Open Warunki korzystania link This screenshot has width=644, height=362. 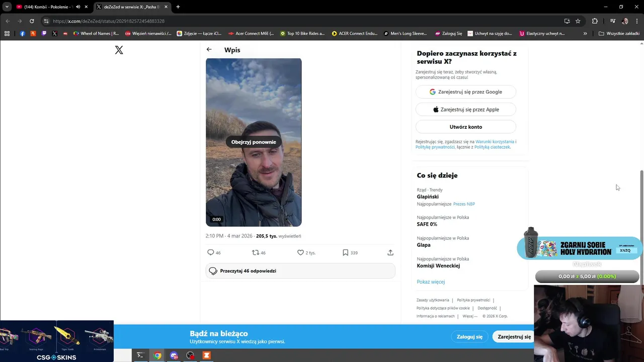point(495,142)
